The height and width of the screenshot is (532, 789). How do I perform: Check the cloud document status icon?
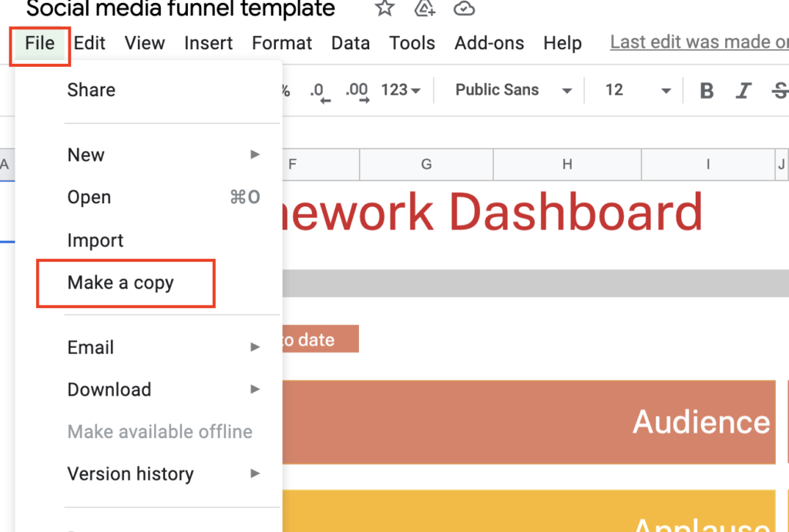464,8
